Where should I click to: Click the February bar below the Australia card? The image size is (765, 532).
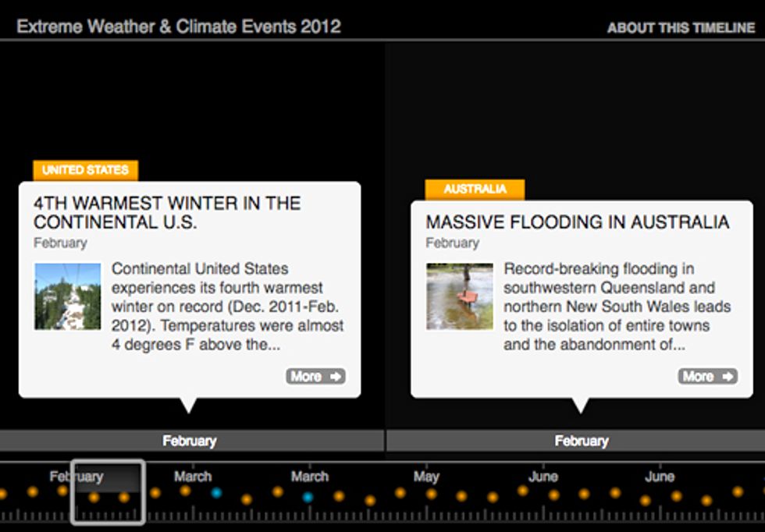point(576,441)
